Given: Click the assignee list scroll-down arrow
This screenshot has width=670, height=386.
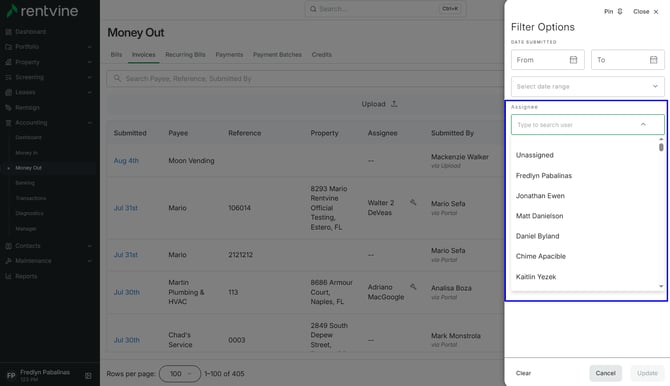Looking at the screenshot, I should tap(661, 286).
